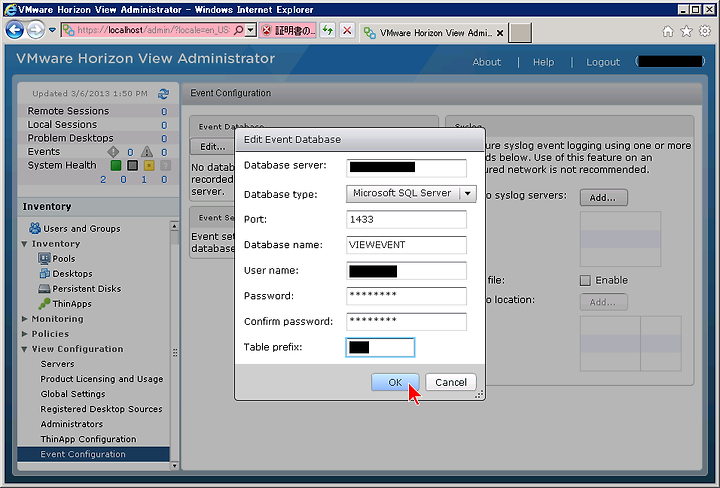The height and width of the screenshot is (488, 720).
Task: Expand the Monitoring tree node
Action: tap(24, 319)
